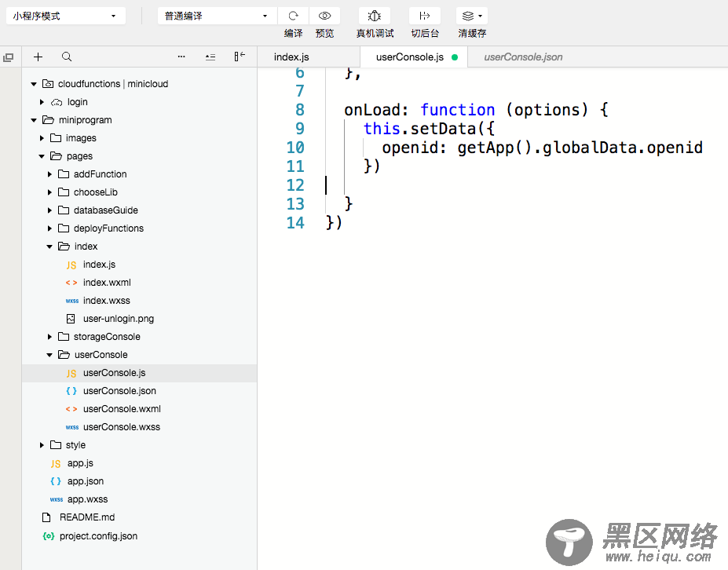Viewport: 728px width, 570px height.
Task: Click the preview (预览) eye icon
Action: (x=324, y=16)
